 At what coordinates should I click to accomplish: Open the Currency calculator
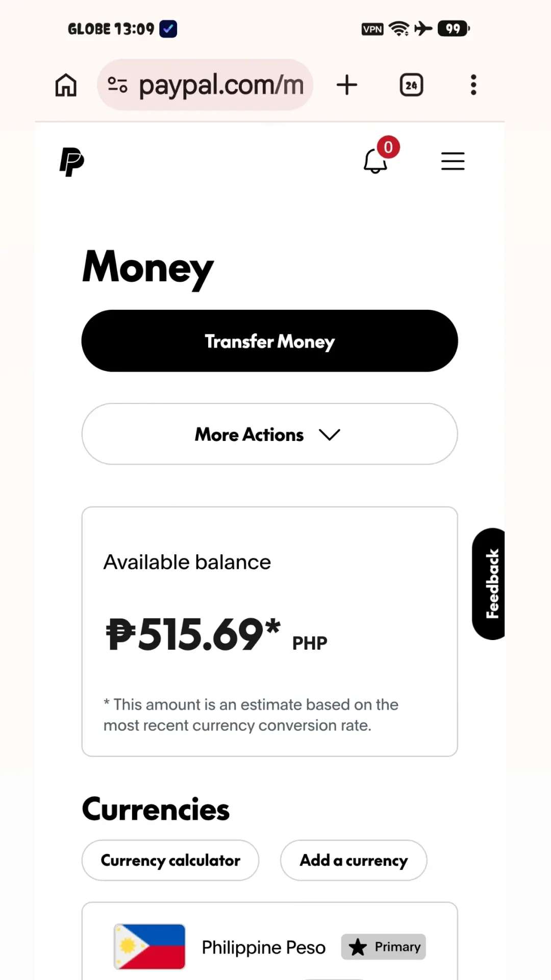point(170,860)
